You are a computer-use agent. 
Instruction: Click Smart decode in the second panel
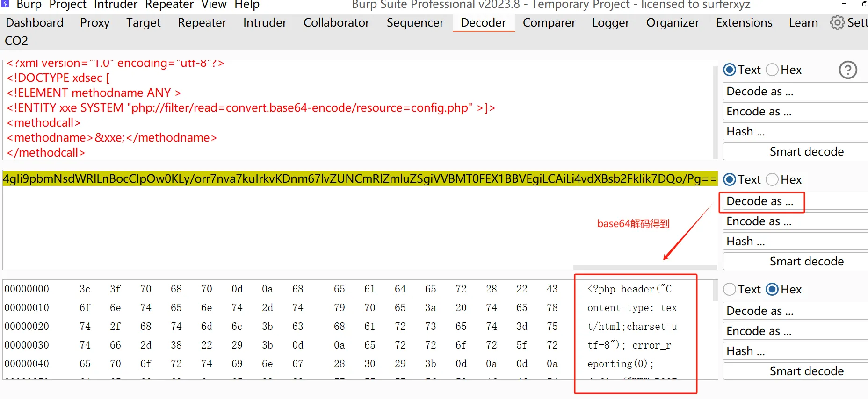[x=796, y=262]
